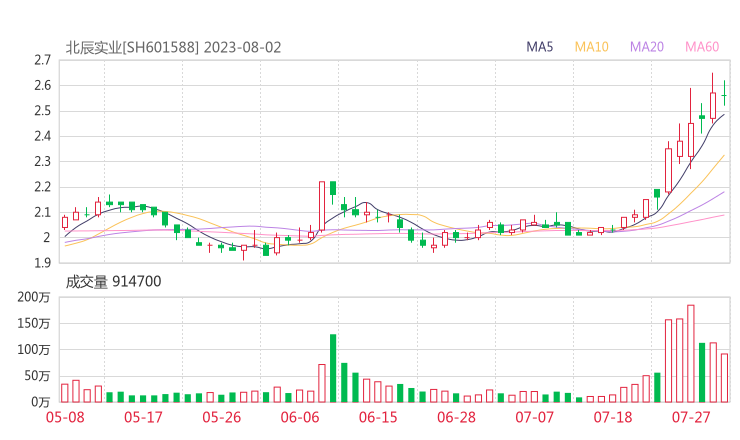Click the first red volume bar at 05-08
The height and width of the screenshot is (440, 740).
tap(65, 393)
